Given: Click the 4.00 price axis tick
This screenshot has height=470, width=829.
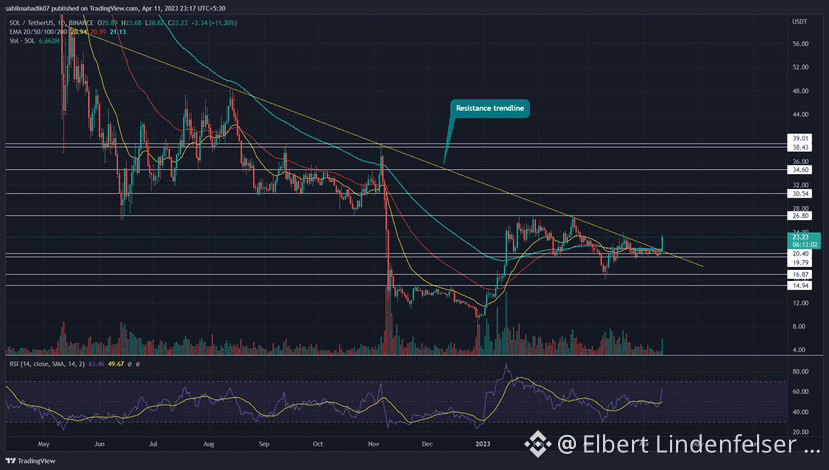Looking at the screenshot, I should [799, 350].
